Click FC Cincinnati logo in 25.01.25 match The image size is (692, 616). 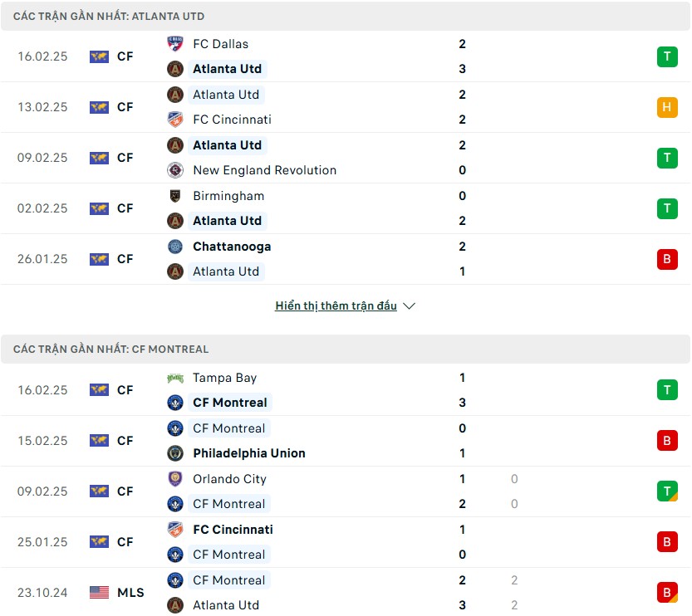point(175,530)
